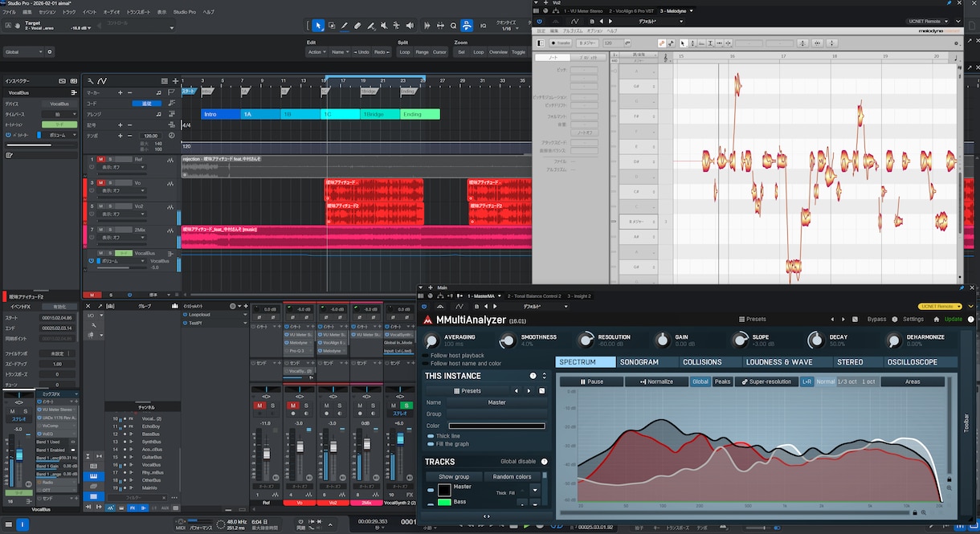Screen dimensions: 980x534
Task: Mute the Vo track in the track list
Action: (x=102, y=183)
